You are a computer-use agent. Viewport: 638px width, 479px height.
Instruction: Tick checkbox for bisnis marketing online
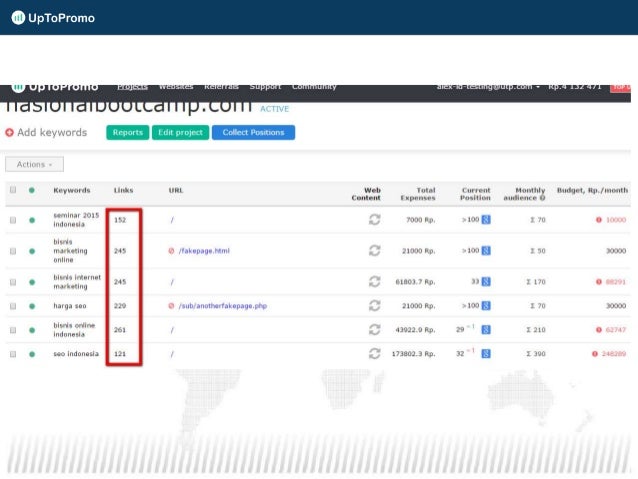13,251
